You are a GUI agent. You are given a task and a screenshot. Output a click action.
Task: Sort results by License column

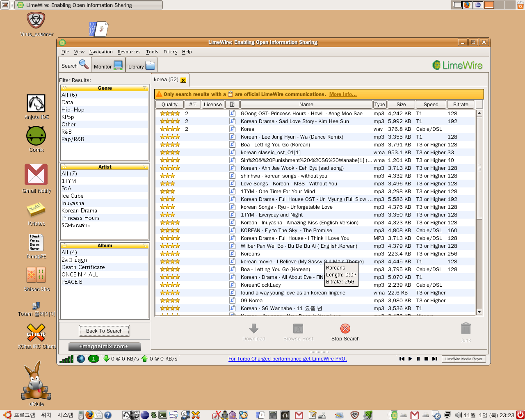click(x=213, y=105)
